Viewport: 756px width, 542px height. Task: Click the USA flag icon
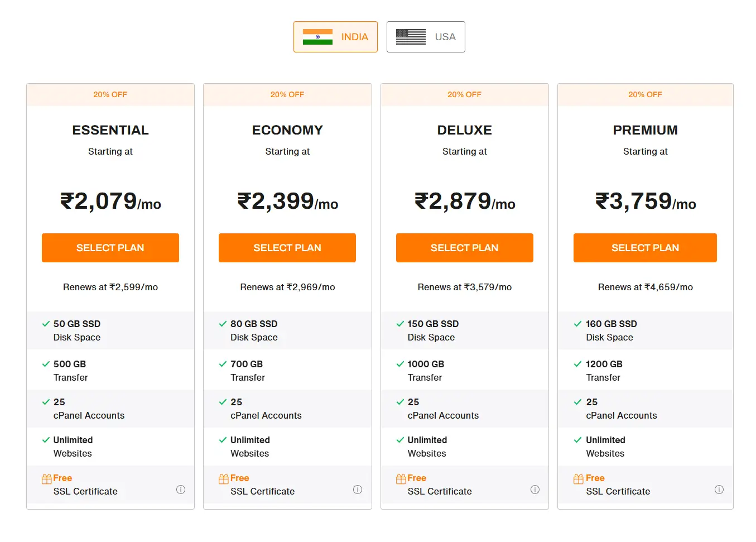[410, 36]
